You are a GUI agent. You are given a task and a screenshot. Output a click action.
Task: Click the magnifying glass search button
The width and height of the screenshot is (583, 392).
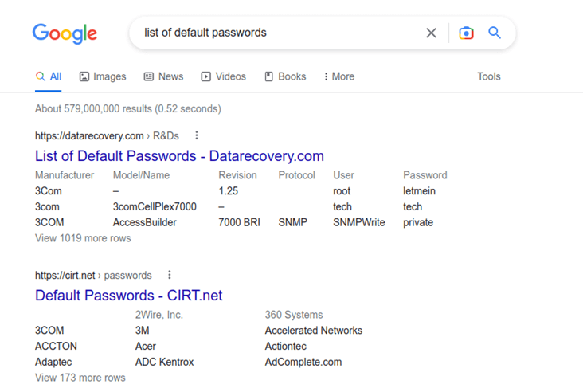pyautogui.click(x=494, y=33)
